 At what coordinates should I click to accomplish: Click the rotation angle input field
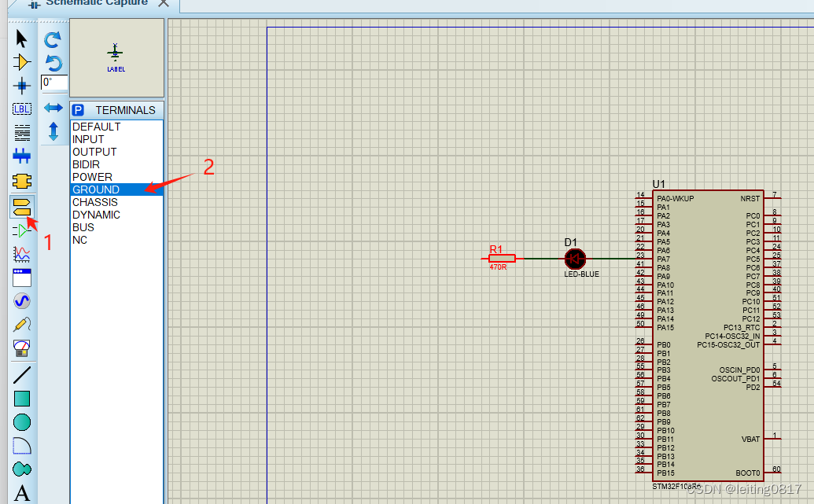[x=54, y=83]
